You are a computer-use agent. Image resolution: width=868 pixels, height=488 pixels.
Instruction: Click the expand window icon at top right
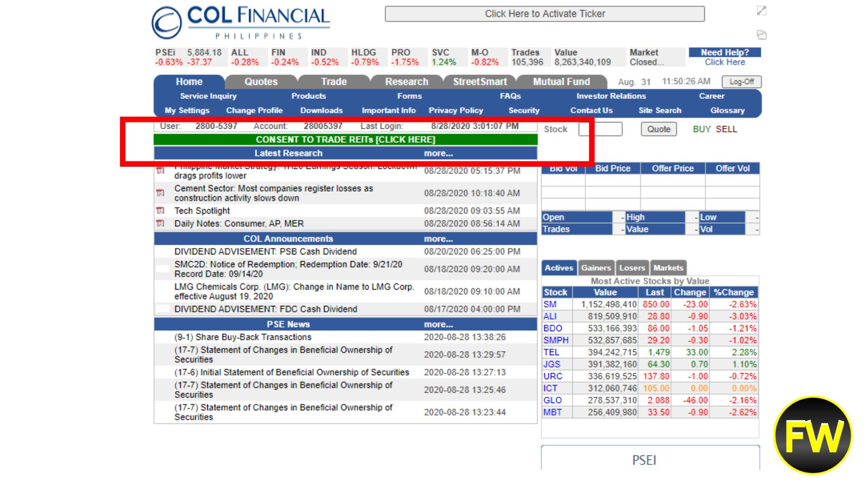pyautogui.click(x=762, y=11)
